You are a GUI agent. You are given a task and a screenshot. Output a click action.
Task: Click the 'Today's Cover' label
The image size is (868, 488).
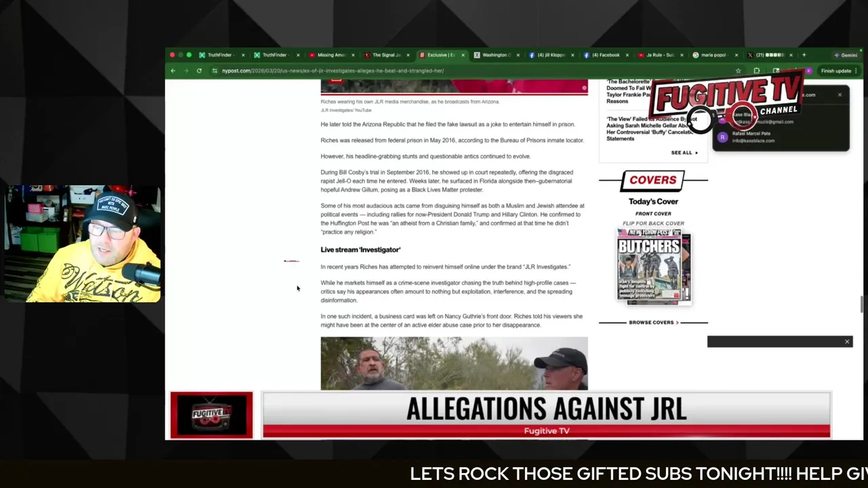coord(653,201)
